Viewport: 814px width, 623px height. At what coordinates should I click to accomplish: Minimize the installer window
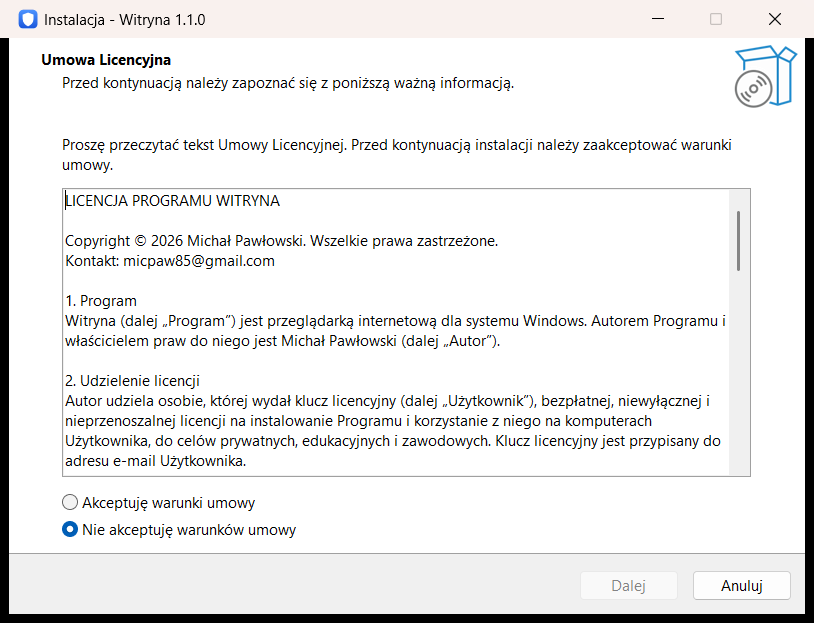[658, 19]
